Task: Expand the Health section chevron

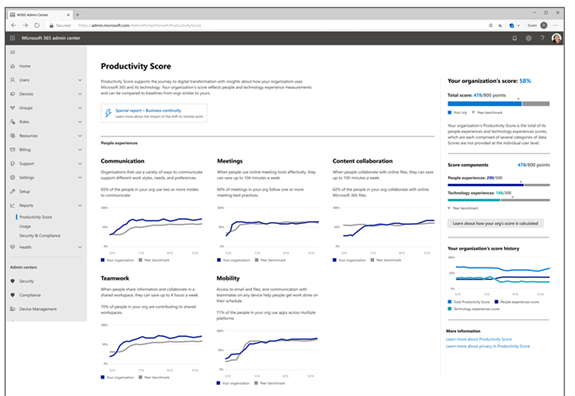Action: click(80, 247)
